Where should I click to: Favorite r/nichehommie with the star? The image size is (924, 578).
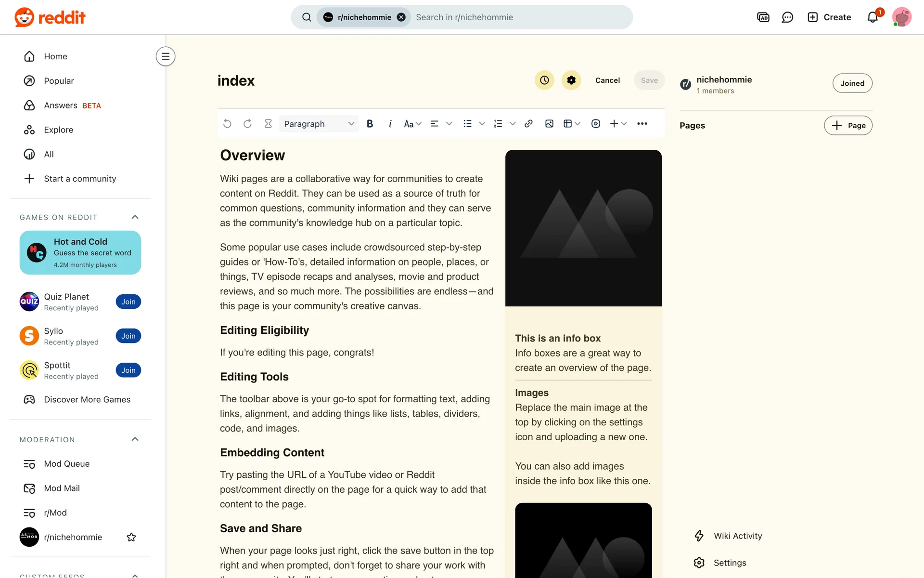click(x=131, y=537)
